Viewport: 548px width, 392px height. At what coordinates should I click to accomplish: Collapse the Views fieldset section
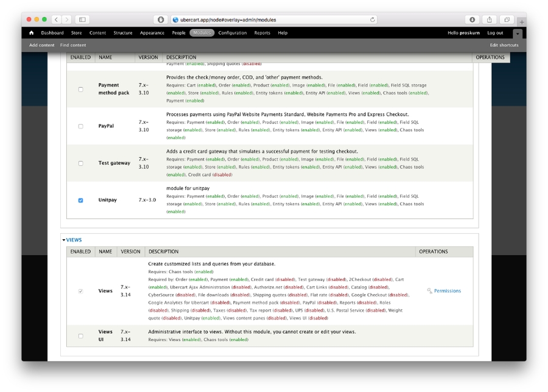[73, 240]
